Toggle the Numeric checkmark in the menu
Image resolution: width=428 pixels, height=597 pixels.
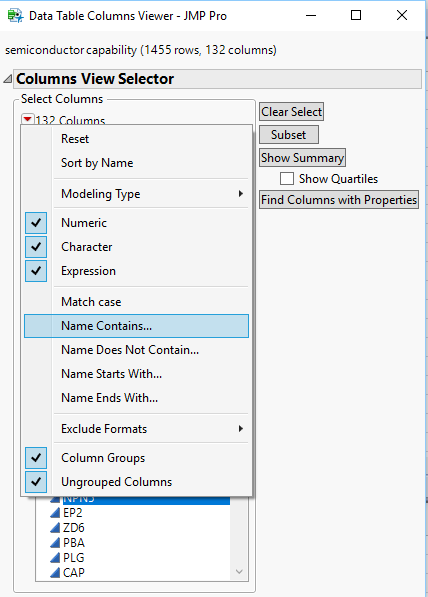point(36,223)
